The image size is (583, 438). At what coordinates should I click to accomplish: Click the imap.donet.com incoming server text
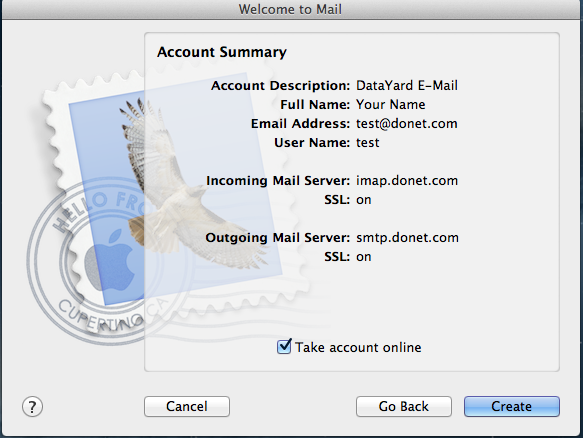click(x=407, y=181)
